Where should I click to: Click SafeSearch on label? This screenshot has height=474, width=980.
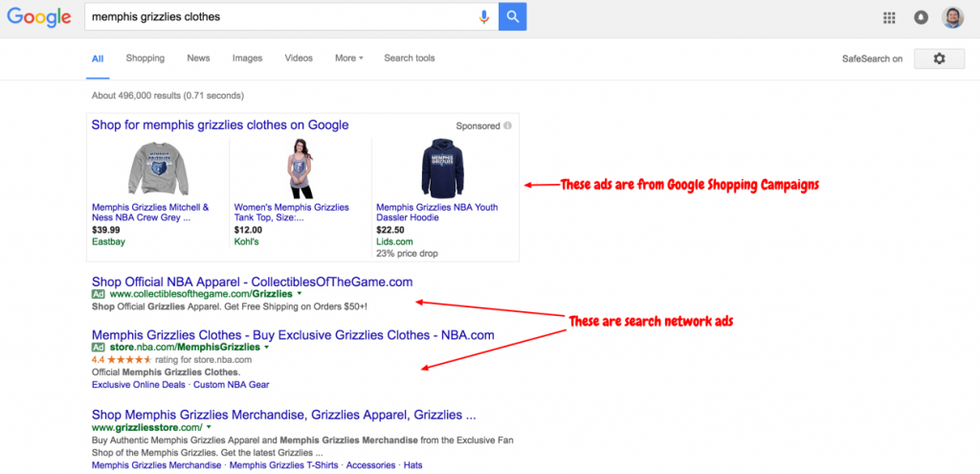click(x=872, y=58)
